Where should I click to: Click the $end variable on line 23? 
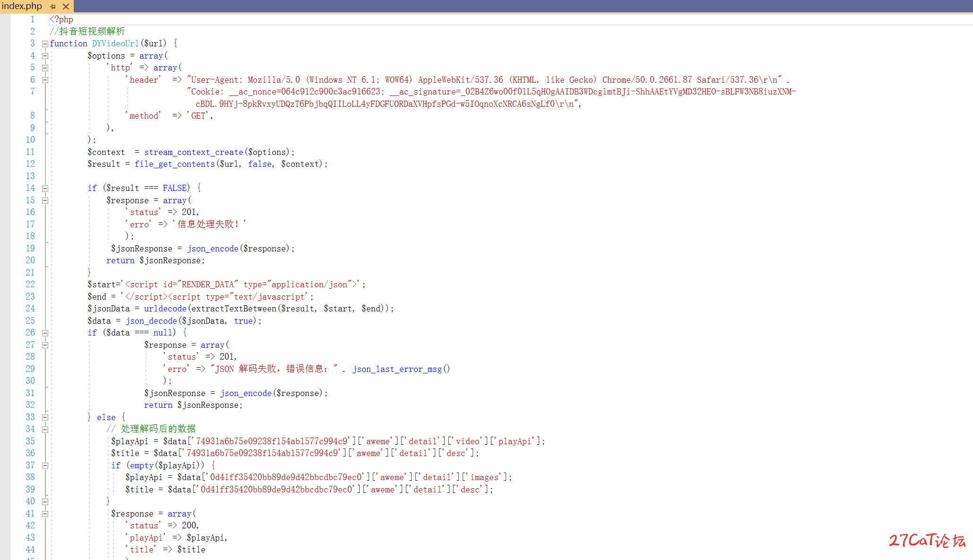point(97,297)
